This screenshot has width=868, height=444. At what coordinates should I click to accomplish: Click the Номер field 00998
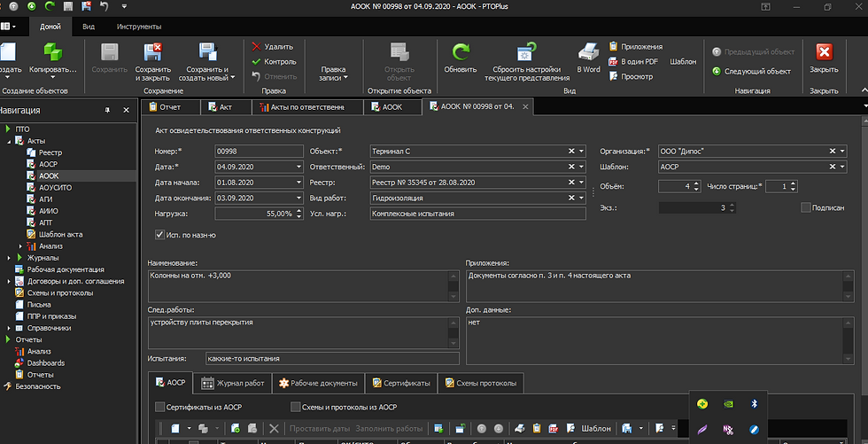259,152
